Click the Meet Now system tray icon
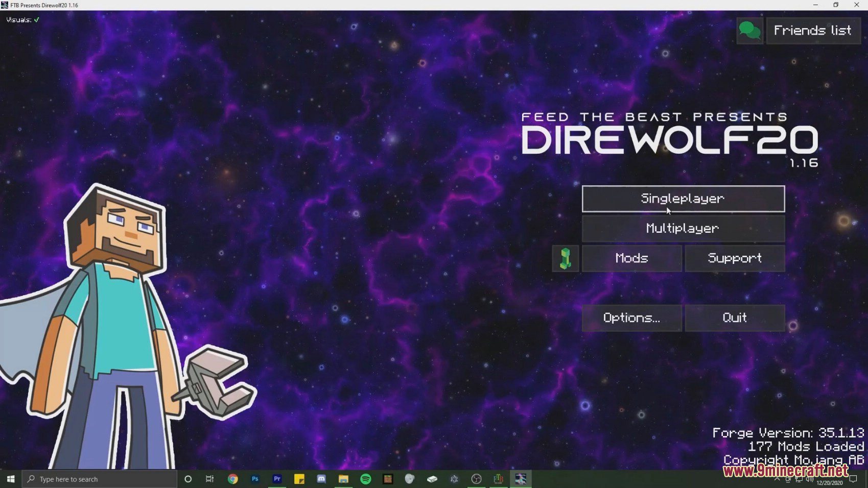Viewport: 868px width, 488px height. pyautogui.click(x=788, y=479)
